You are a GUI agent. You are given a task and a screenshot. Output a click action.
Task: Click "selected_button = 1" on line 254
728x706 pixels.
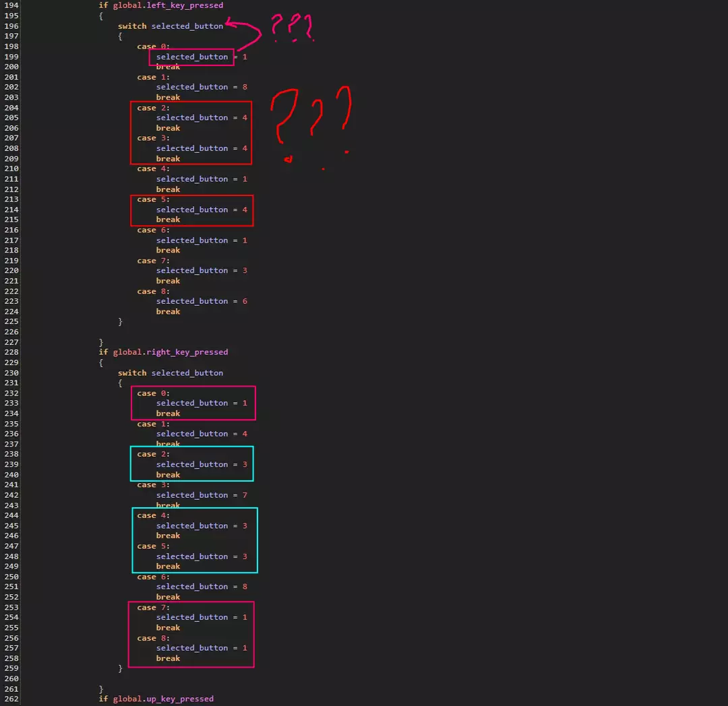click(202, 617)
